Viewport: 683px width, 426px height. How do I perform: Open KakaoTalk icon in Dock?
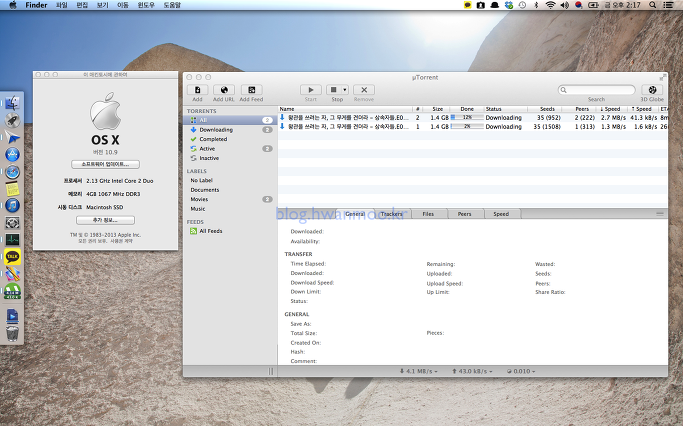tap(12, 257)
